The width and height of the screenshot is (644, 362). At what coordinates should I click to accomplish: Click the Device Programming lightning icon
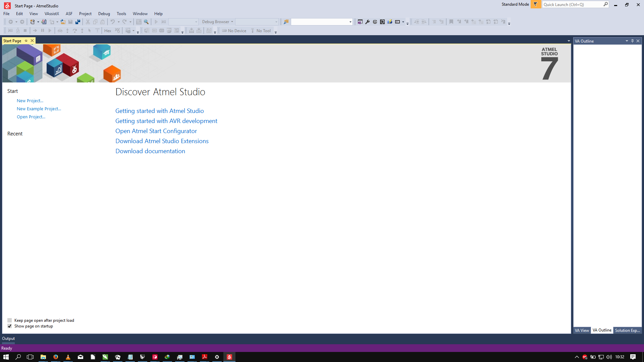pyautogui.click(x=390, y=22)
